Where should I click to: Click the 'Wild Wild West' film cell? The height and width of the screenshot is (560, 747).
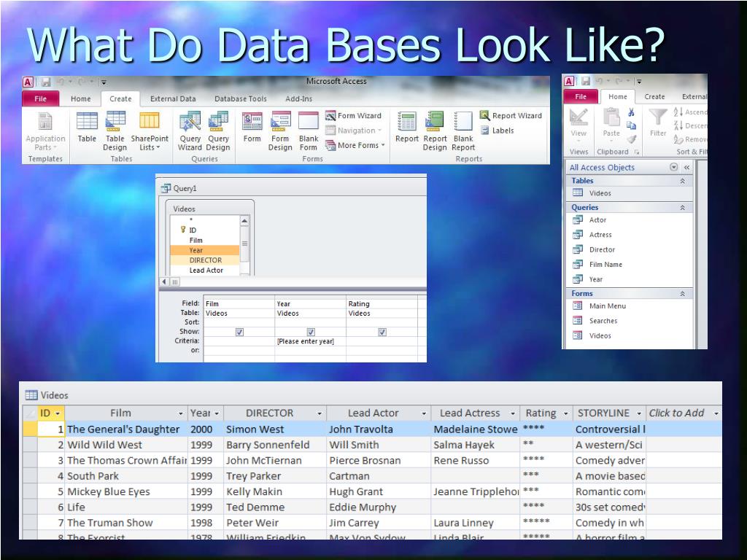coord(126,445)
